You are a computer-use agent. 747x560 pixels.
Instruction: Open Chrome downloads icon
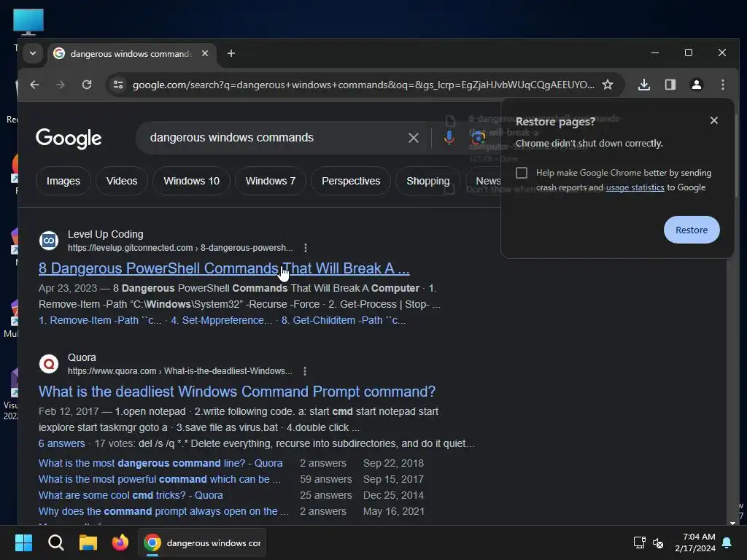(644, 85)
